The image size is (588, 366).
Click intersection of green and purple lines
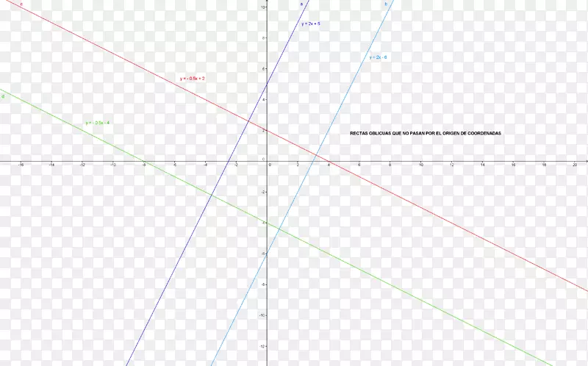point(212,195)
